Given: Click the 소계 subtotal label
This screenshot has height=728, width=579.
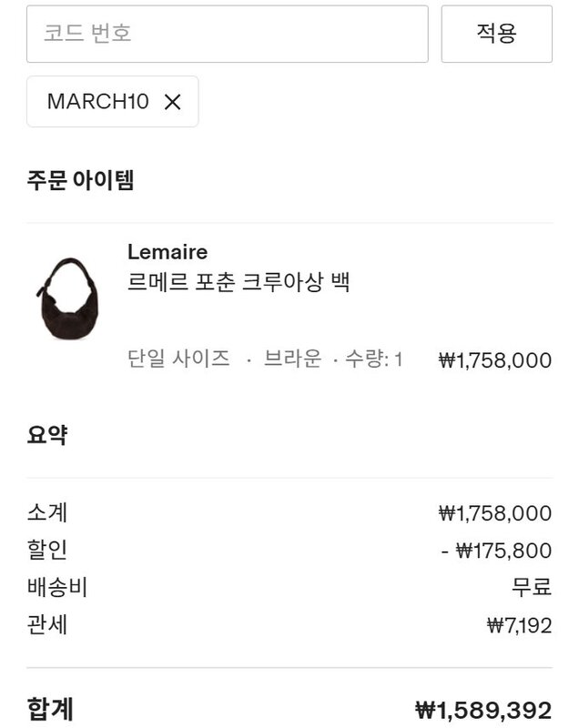Looking at the screenshot, I should pyautogui.click(x=47, y=513).
